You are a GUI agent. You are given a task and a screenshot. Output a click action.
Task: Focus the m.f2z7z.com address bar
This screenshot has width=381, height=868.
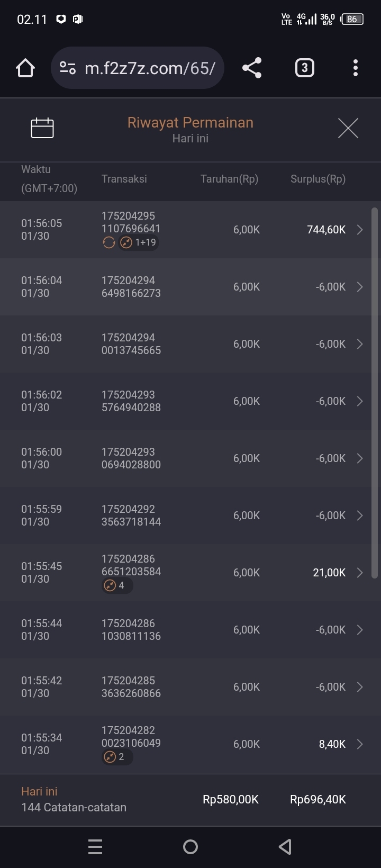click(150, 68)
